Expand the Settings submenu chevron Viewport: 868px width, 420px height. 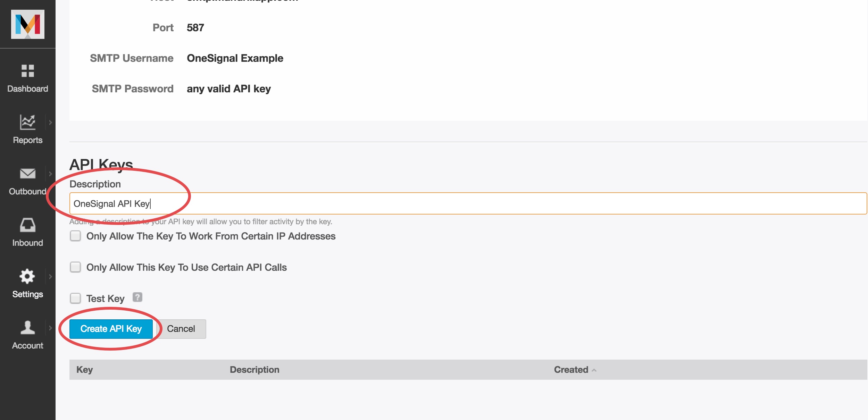coord(51,277)
